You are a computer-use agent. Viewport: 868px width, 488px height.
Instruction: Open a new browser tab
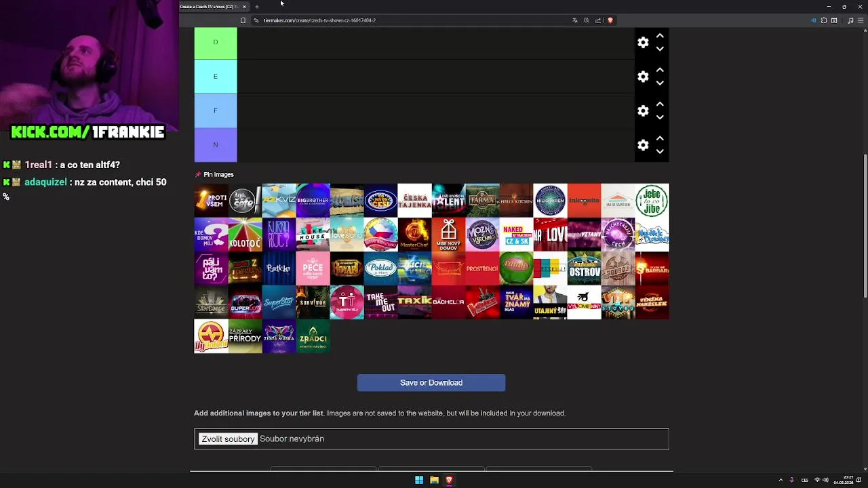257,7
